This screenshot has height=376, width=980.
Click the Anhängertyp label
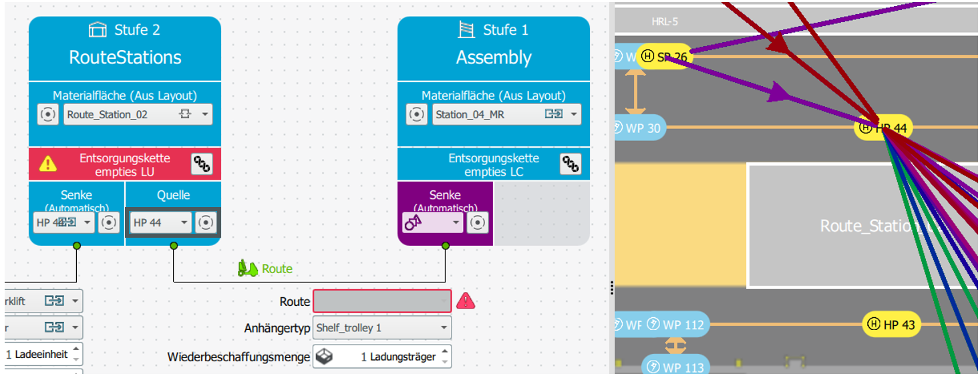(277, 328)
